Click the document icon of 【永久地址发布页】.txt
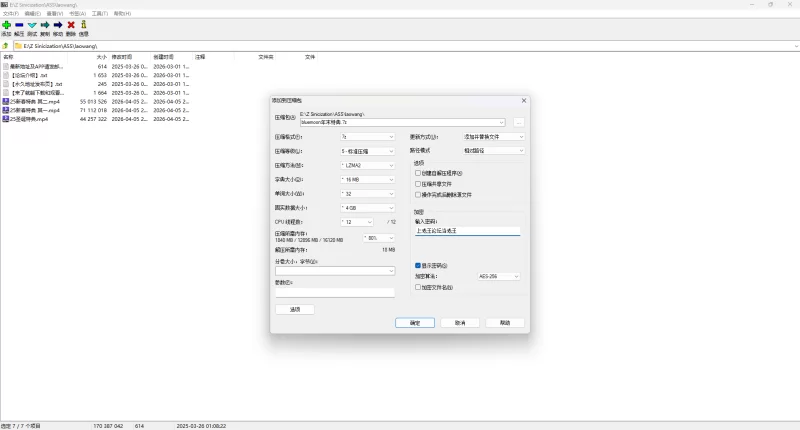Viewport: 800px width, 430px height. [x=6, y=84]
